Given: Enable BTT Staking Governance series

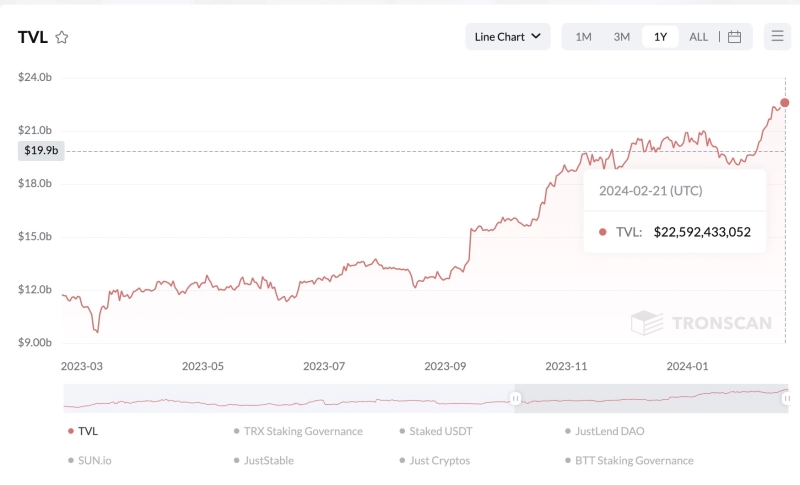Looking at the screenshot, I should (x=633, y=460).
